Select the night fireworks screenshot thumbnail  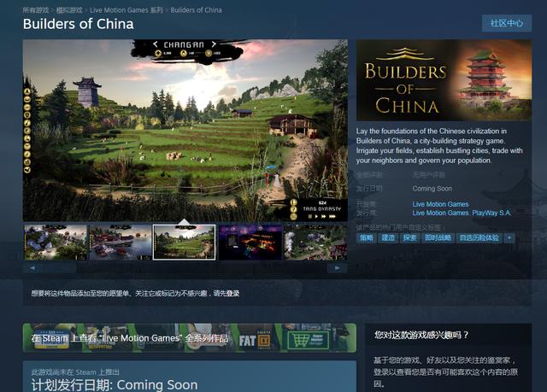(x=250, y=243)
